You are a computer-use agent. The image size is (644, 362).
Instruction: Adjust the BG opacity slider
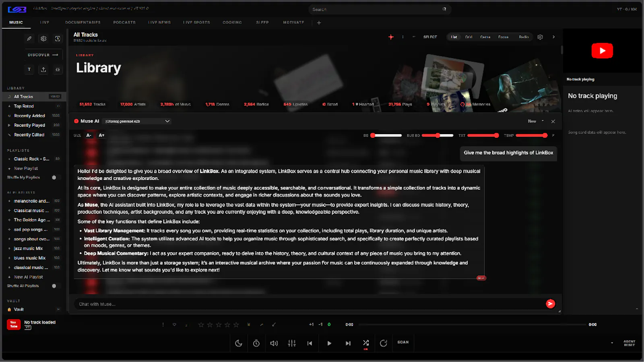[x=386, y=136]
